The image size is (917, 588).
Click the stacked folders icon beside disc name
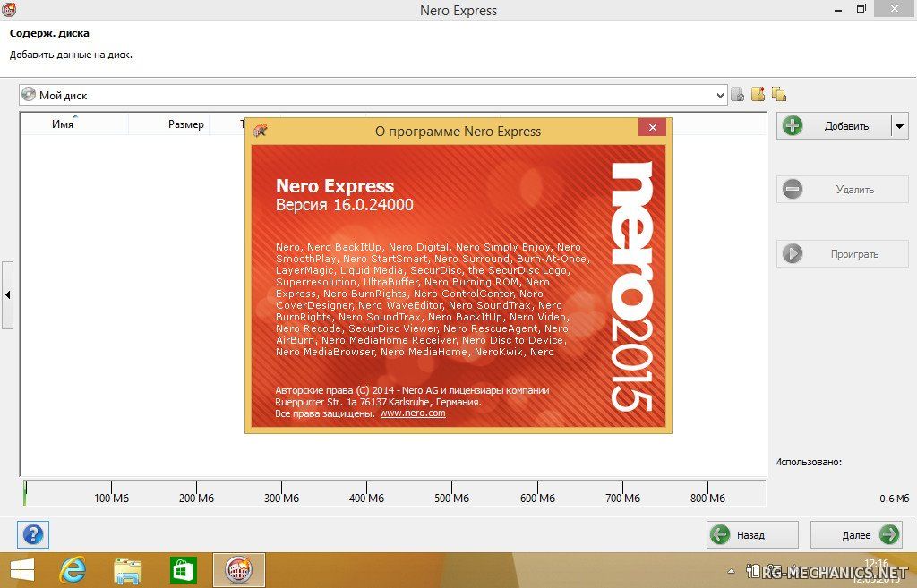pyautogui.click(x=778, y=94)
